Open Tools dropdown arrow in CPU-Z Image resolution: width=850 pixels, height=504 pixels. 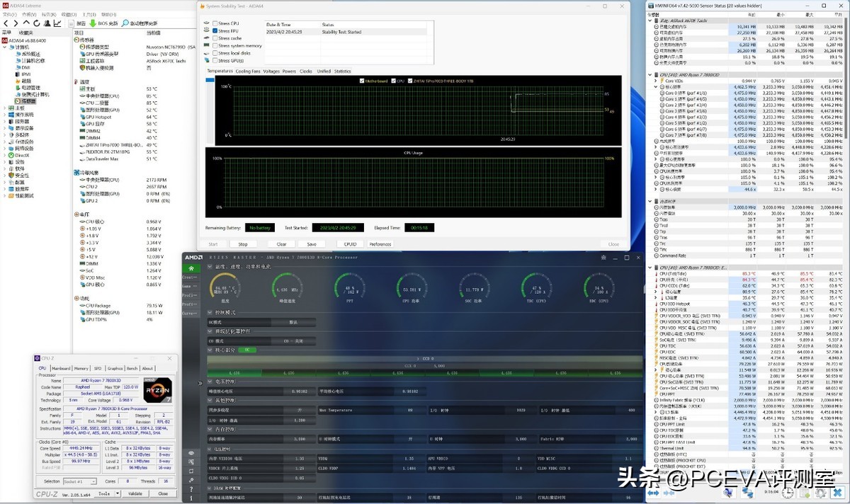tap(118, 493)
